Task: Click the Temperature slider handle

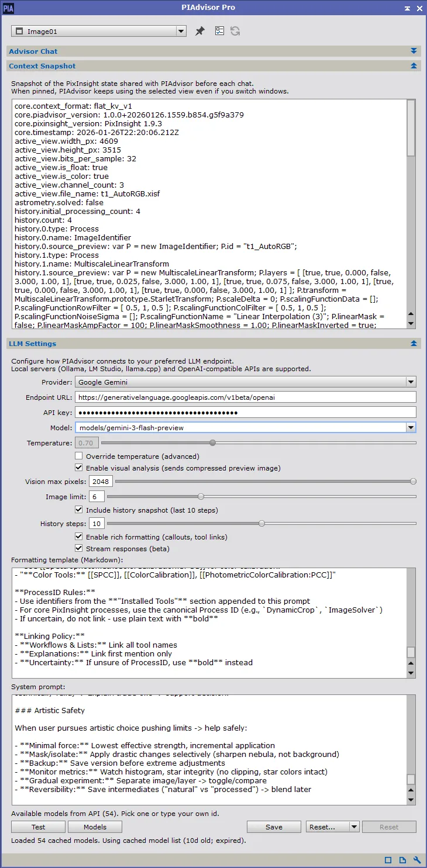Action: tap(212, 443)
